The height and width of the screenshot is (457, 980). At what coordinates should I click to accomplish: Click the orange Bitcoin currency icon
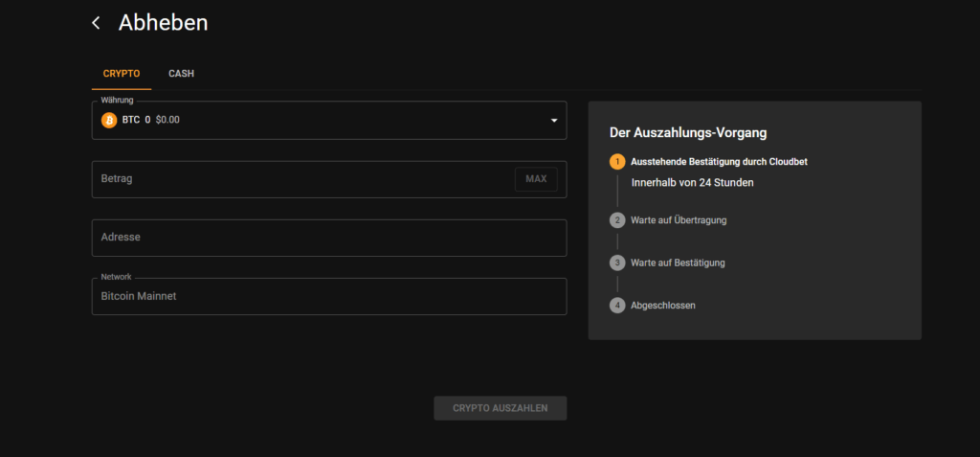click(x=109, y=120)
